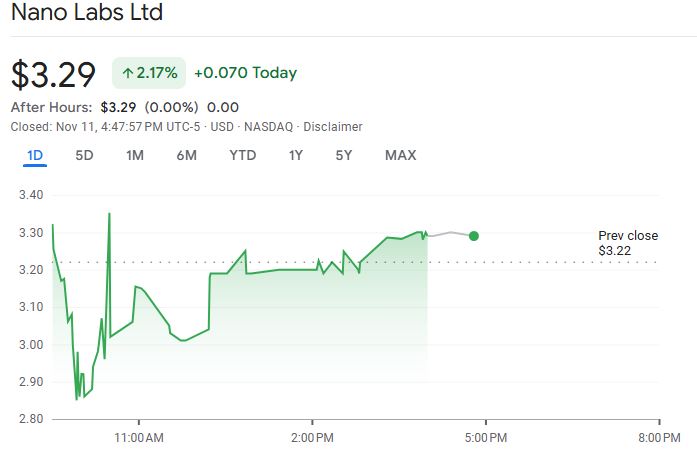Screen dimensions: 697x456
Task: Click the +0.070 Today change text
Action: click(x=245, y=73)
